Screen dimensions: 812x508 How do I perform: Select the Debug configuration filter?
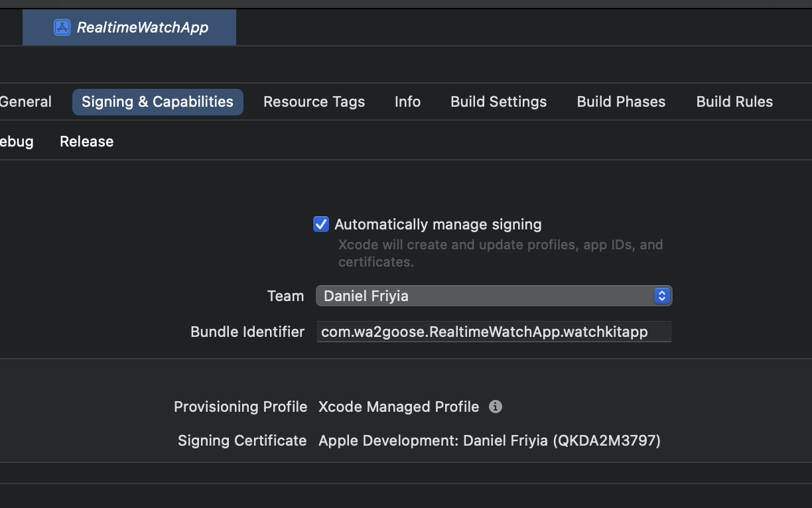click(x=16, y=141)
